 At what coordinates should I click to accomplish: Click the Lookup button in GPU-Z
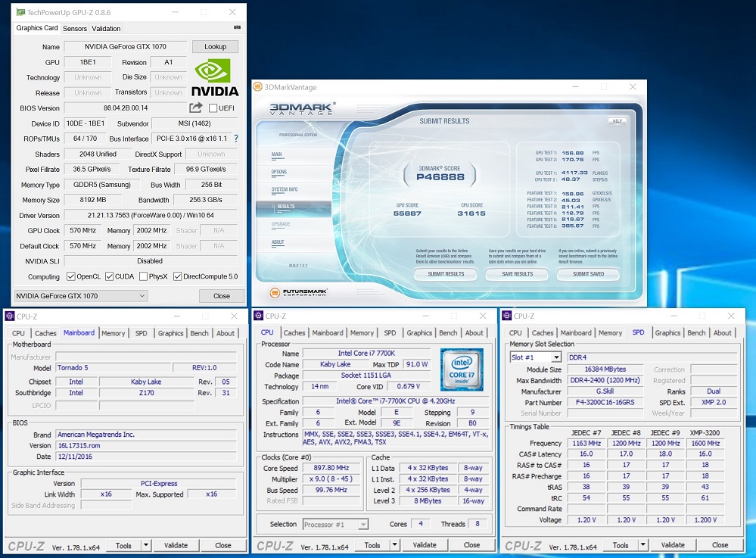pos(215,47)
